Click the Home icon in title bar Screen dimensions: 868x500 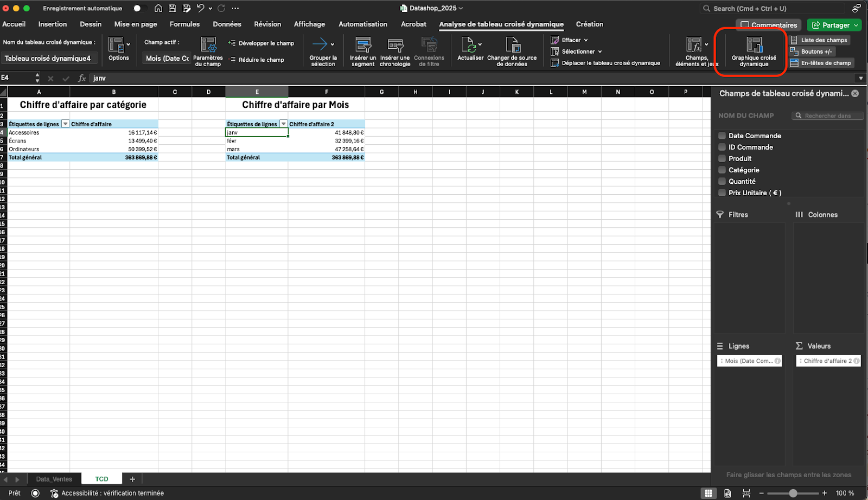[x=158, y=8]
